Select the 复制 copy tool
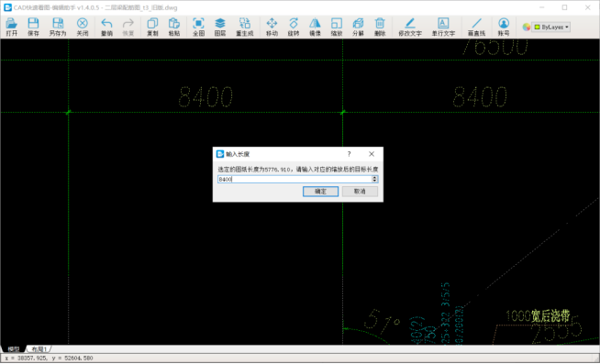 click(x=152, y=27)
